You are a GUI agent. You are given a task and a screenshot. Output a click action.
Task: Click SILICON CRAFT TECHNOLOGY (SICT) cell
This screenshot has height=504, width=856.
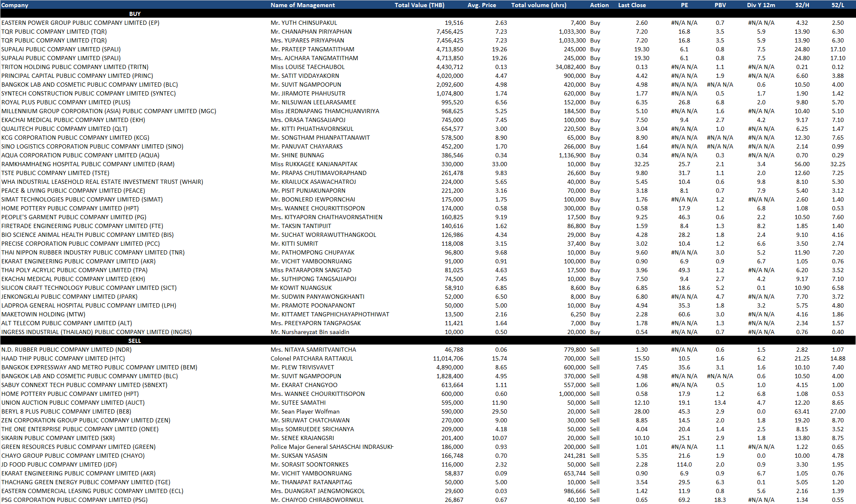click(x=89, y=288)
